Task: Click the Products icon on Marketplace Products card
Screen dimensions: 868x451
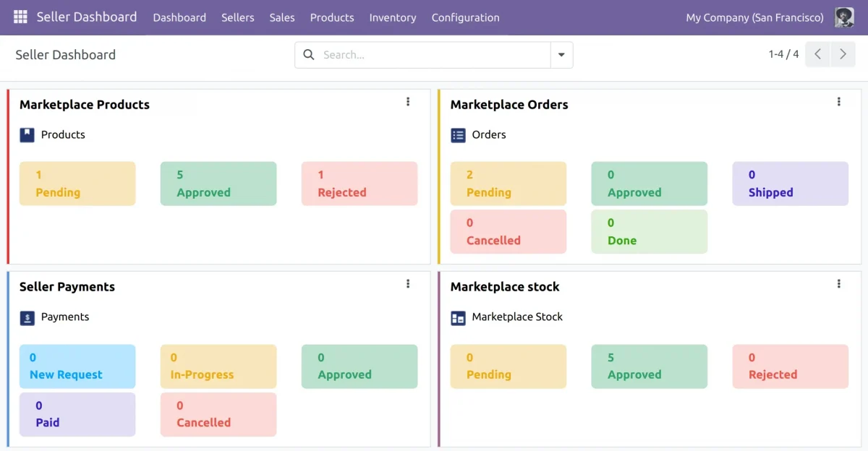Action: pyautogui.click(x=28, y=134)
